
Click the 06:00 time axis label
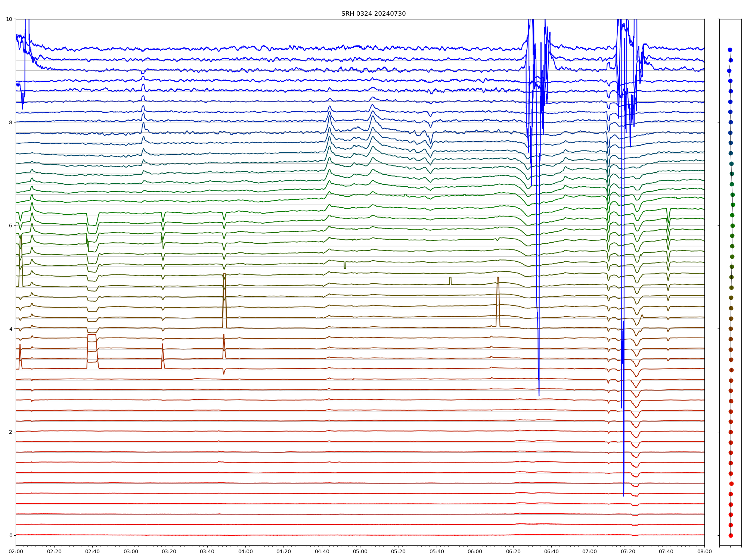coord(475,551)
